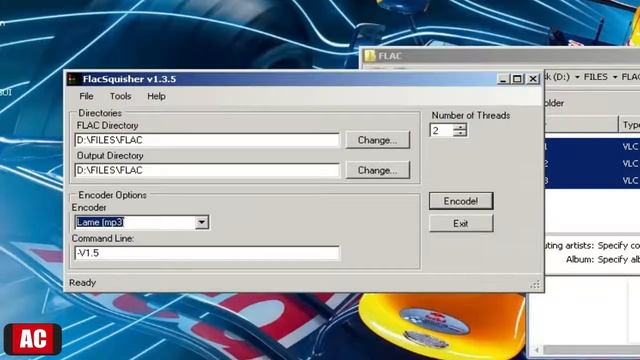Viewport: 640px width, 360px height.
Task: Maximize the FlacSquisher window
Action: click(518, 79)
